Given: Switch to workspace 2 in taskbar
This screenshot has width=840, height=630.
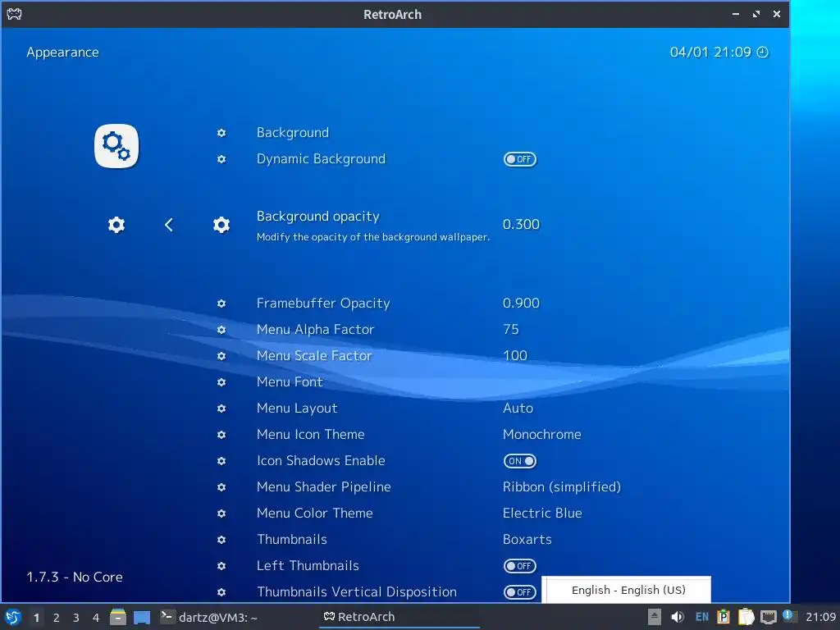Looking at the screenshot, I should [57, 618].
